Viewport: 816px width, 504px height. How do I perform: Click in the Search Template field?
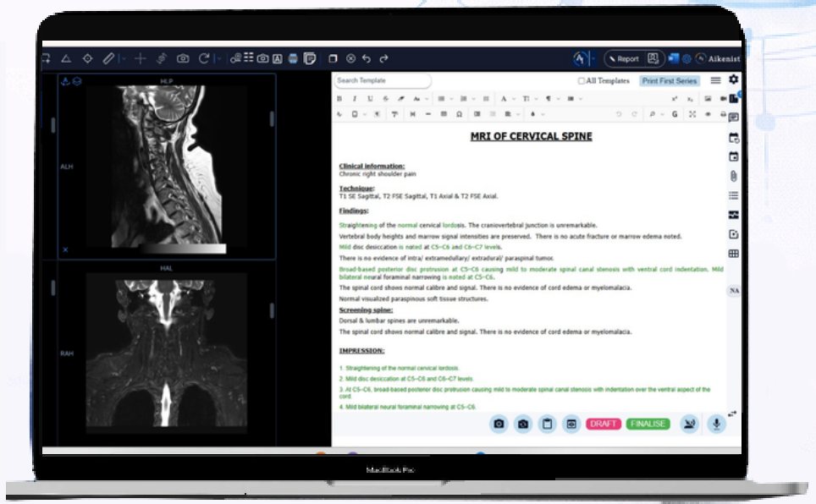pos(383,80)
